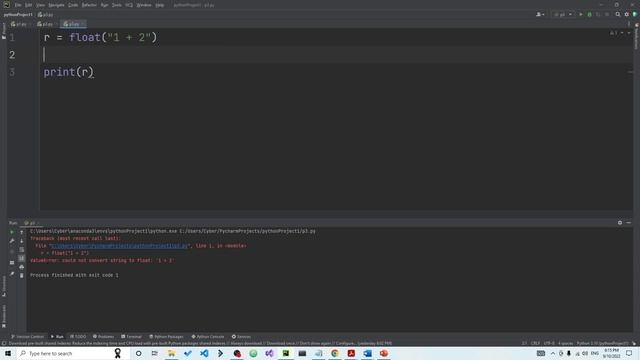Toggle soft-wrap in the Run console
This screenshot has width=640, height=360.
pos(22,249)
